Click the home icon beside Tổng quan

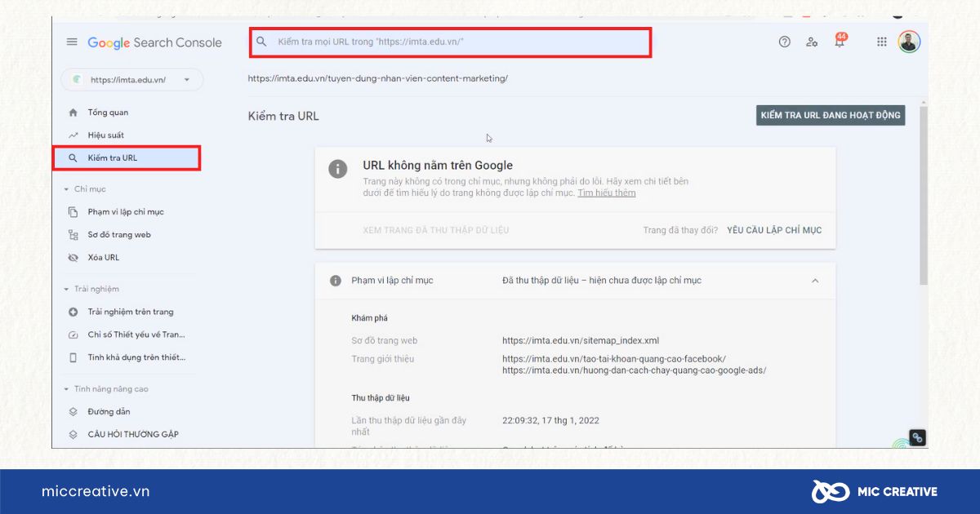pos(73,113)
